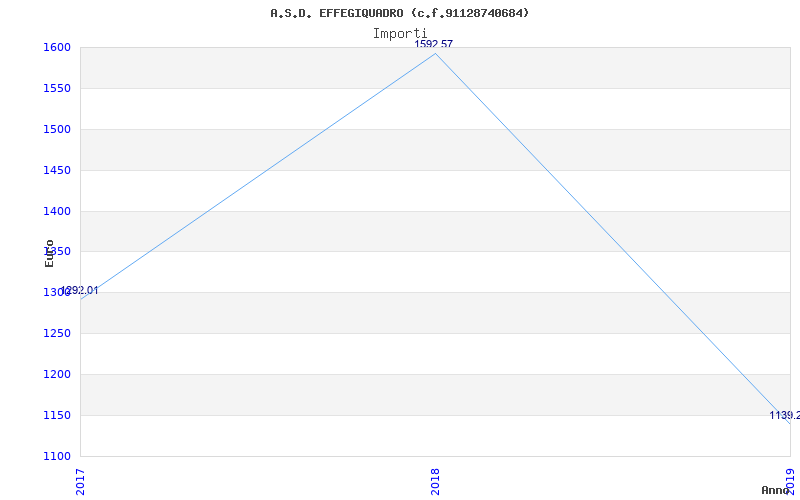Click the chart title 'A.S.D. EFFEGIQUADRO (c.f.91128740684)'
The width and height of the screenshot is (800, 500).
tap(399, 13)
